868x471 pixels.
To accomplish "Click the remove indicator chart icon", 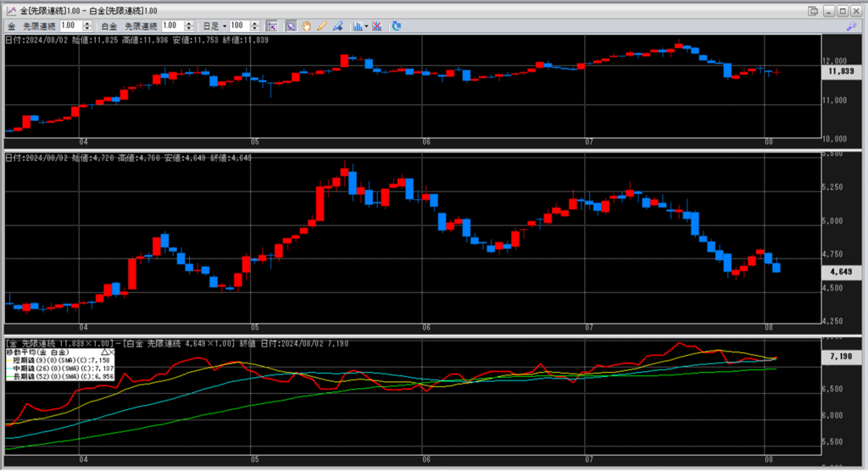I will [376, 26].
